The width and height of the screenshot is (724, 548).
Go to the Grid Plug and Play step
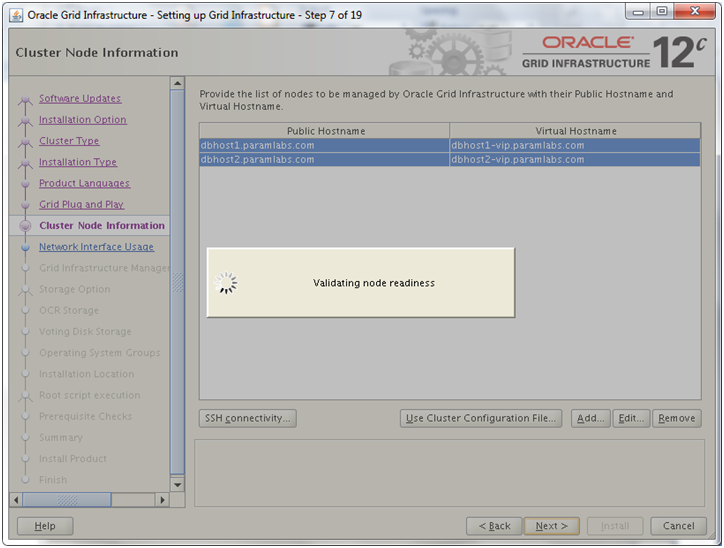(x=81, y=205)
